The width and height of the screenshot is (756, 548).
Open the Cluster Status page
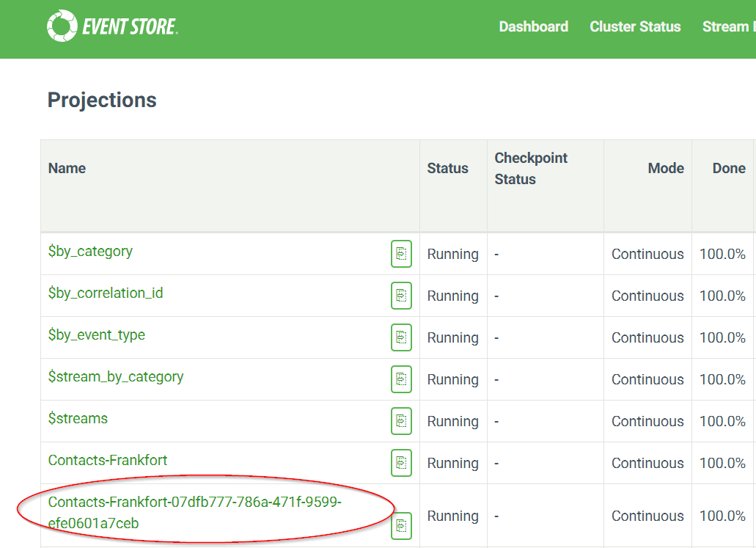(x=635, y=26)
